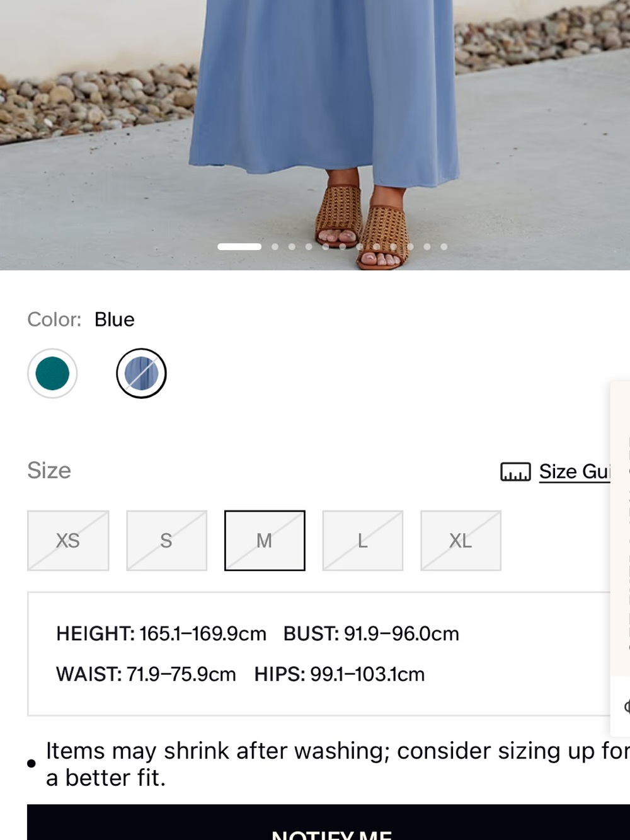This screenshot has height=840, width=630.
Task: Choose size S
Action: (x=166, y=541)
